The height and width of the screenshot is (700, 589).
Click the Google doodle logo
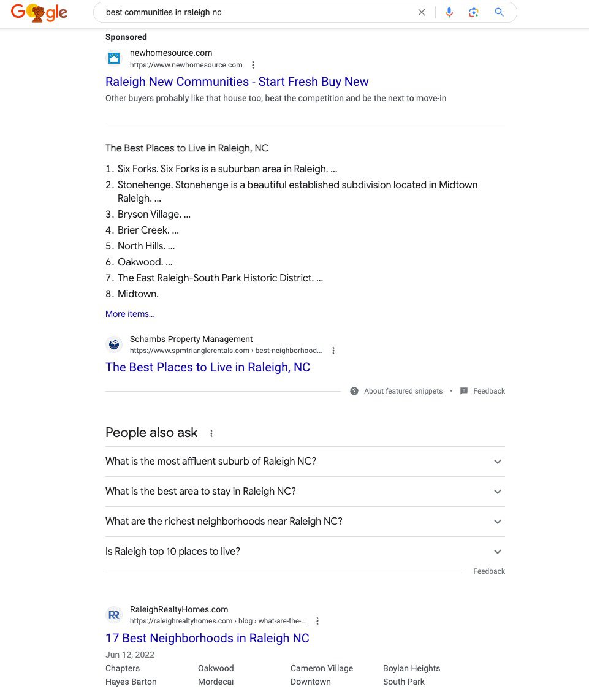[39, 12]
